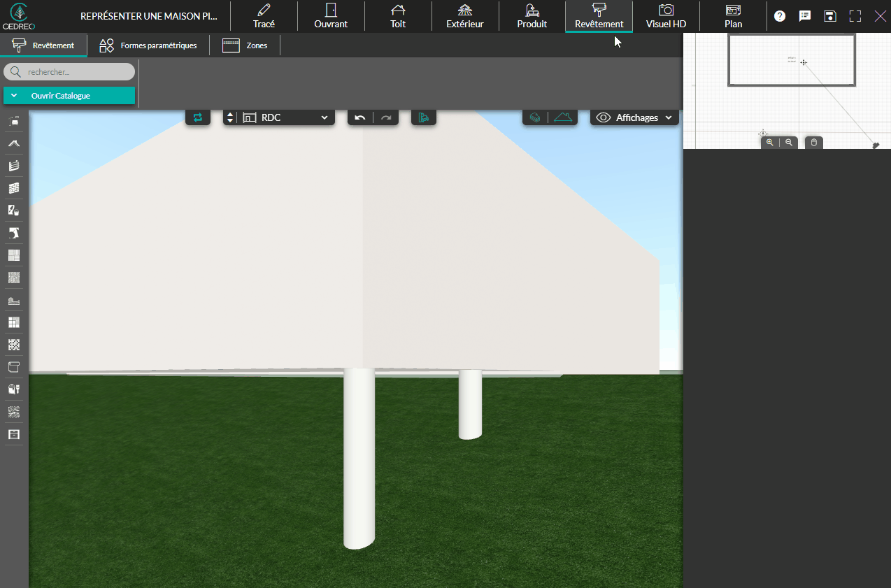Select the carpet roll category icon

pos(14,367)
